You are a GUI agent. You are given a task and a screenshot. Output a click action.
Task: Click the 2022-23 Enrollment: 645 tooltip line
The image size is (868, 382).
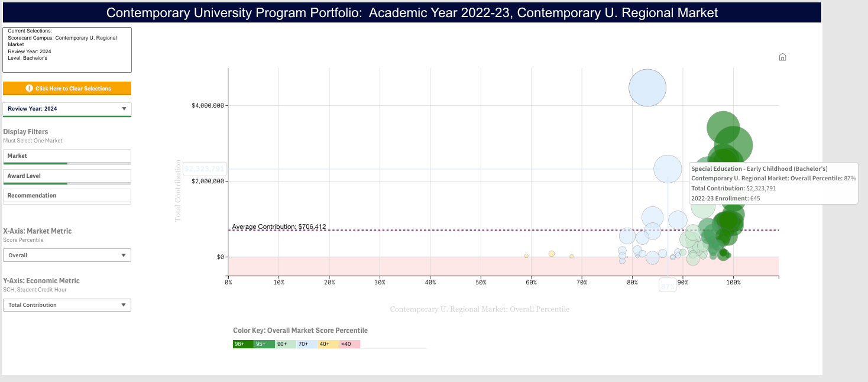pos(726,198)
